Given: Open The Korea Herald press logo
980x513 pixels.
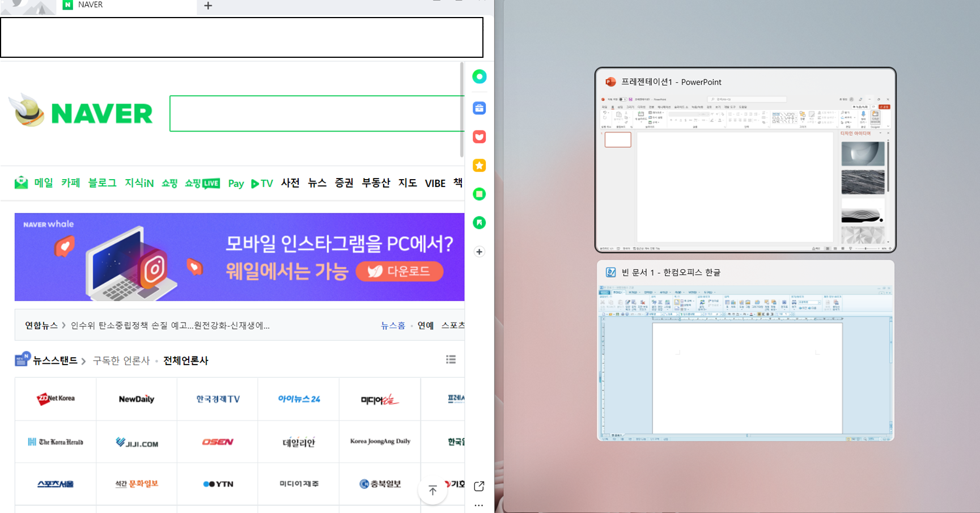Looking at the screenshot, I should point(56,442).
